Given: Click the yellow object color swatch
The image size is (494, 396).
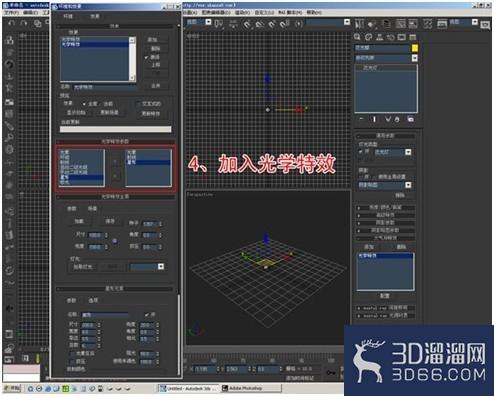Looking at the screenshot, I should pyautogui.click(x=414, y=48).
